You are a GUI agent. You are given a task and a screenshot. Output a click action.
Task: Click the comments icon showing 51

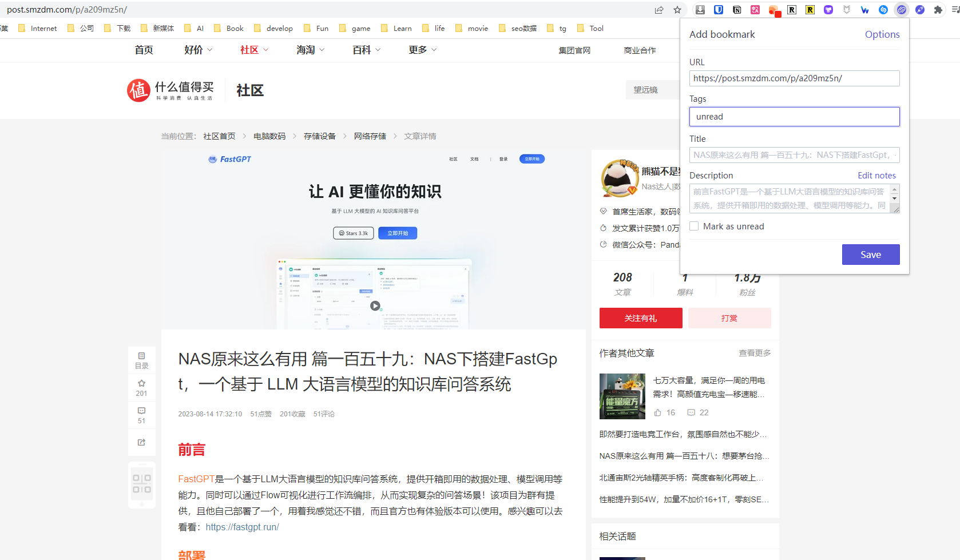[x=141, y=415]
